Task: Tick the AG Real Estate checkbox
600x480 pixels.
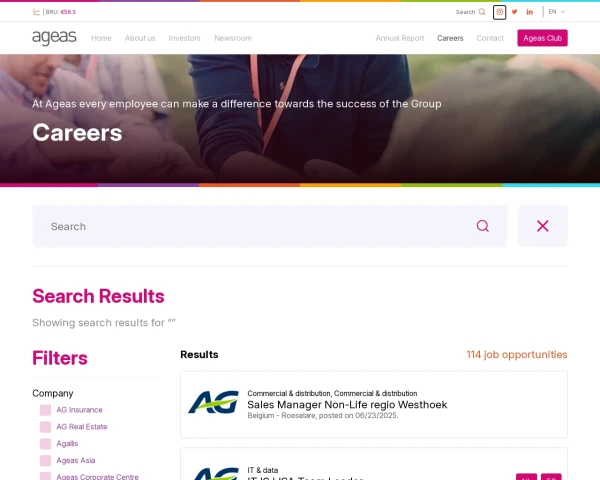Action: tap(46, 427)
